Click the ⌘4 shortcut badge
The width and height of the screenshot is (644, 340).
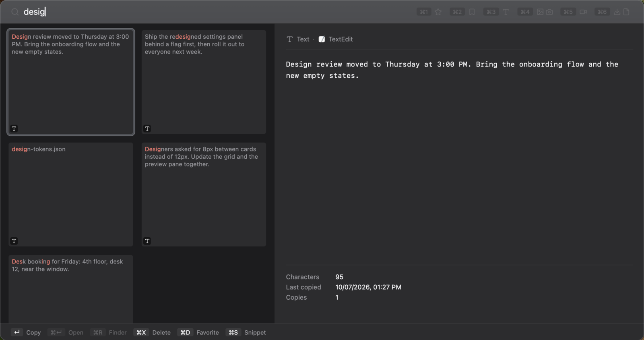[525, 12]
